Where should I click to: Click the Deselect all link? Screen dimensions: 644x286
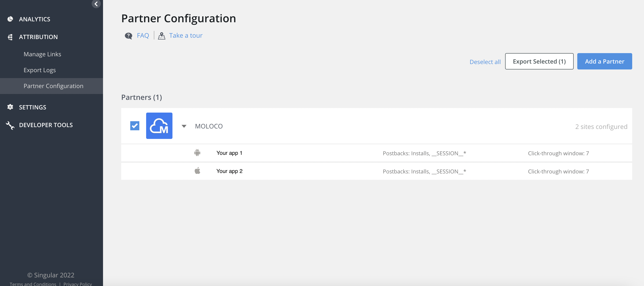point(485,62)
